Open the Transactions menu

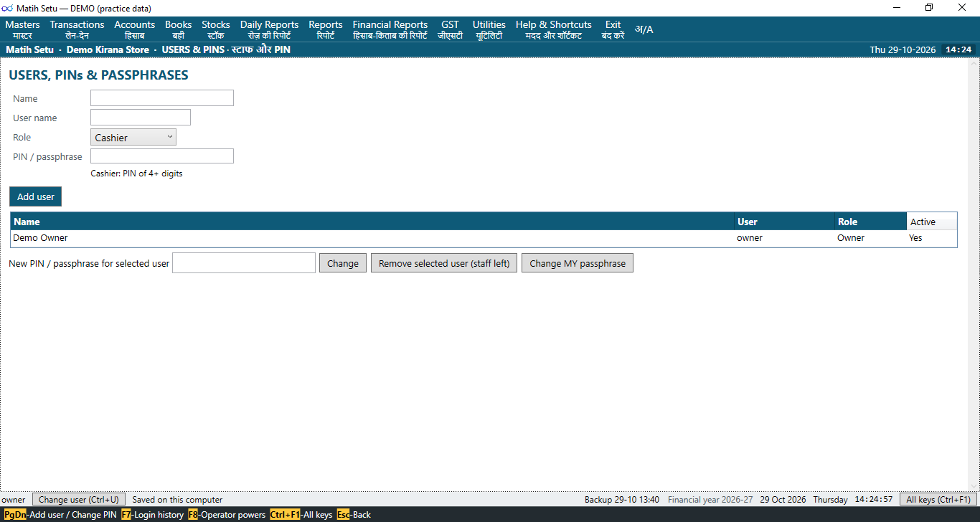(77, 29)
